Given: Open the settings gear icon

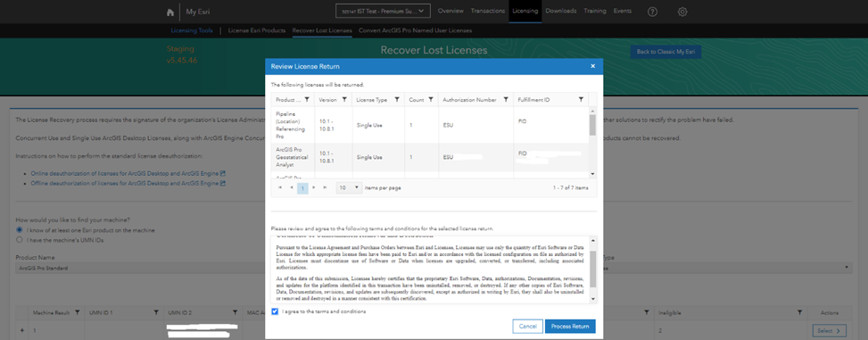Looking at the screenshot, I should coord(682,12).
